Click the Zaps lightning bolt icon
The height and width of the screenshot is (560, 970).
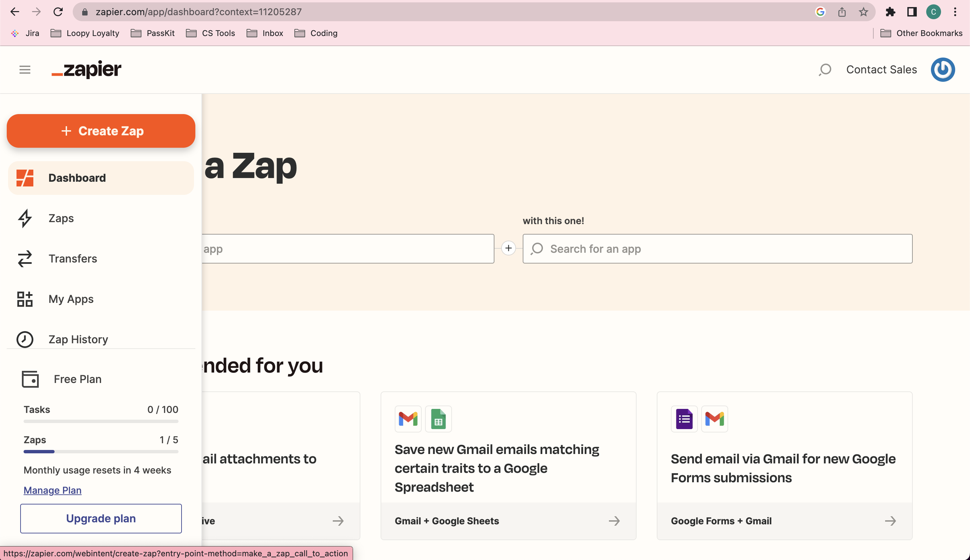click(x=25, y=218)
